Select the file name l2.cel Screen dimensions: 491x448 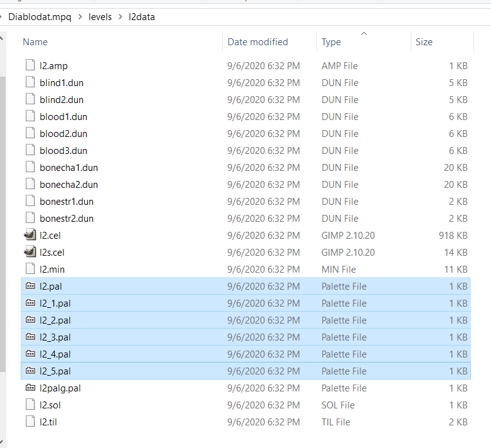coord(50,235)
